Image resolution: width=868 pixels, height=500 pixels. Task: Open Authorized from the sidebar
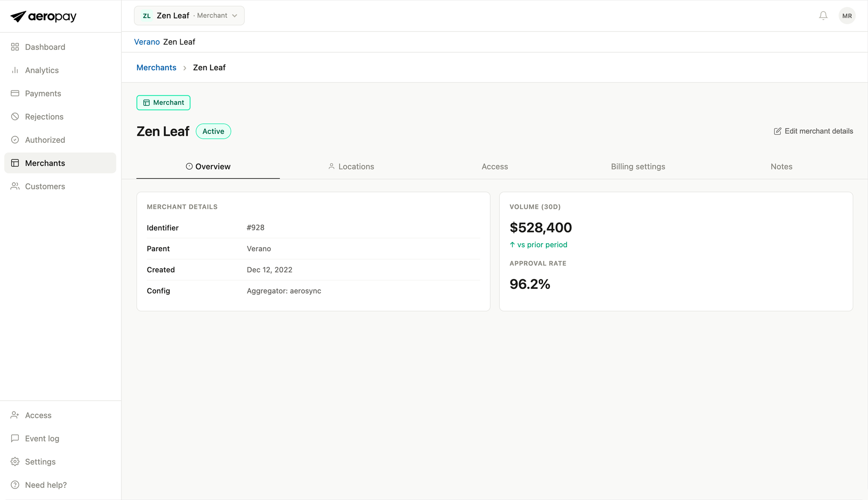pos(60,140)
